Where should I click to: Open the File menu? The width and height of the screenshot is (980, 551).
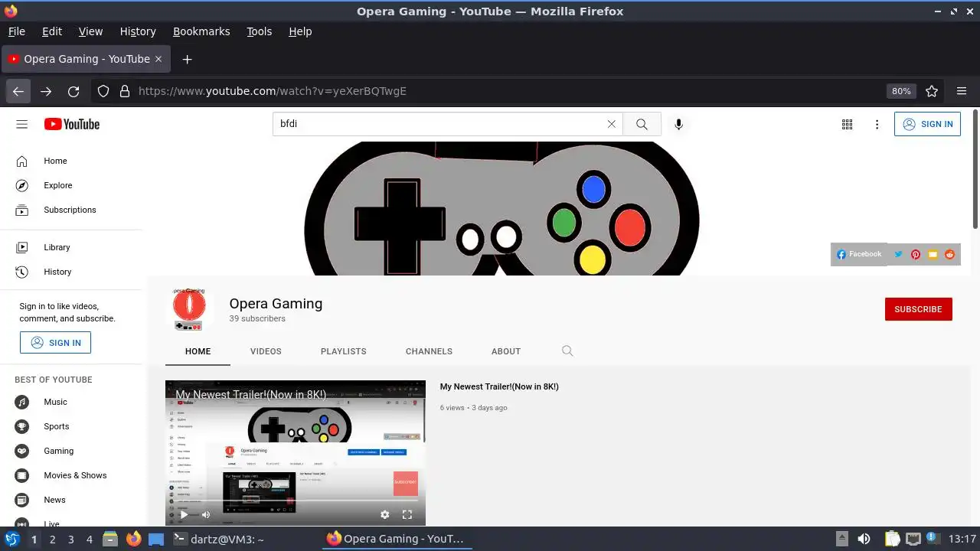[17, 31]
